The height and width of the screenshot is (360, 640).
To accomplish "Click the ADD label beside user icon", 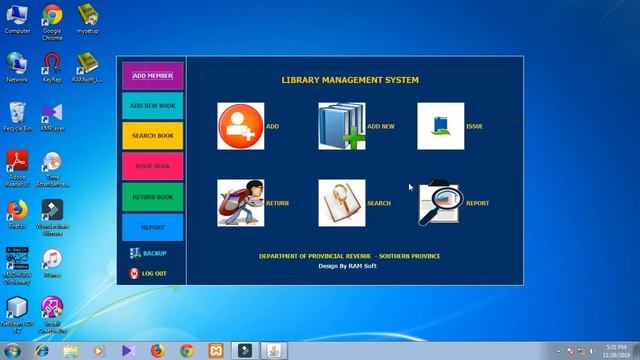I will tap(273, 127).
